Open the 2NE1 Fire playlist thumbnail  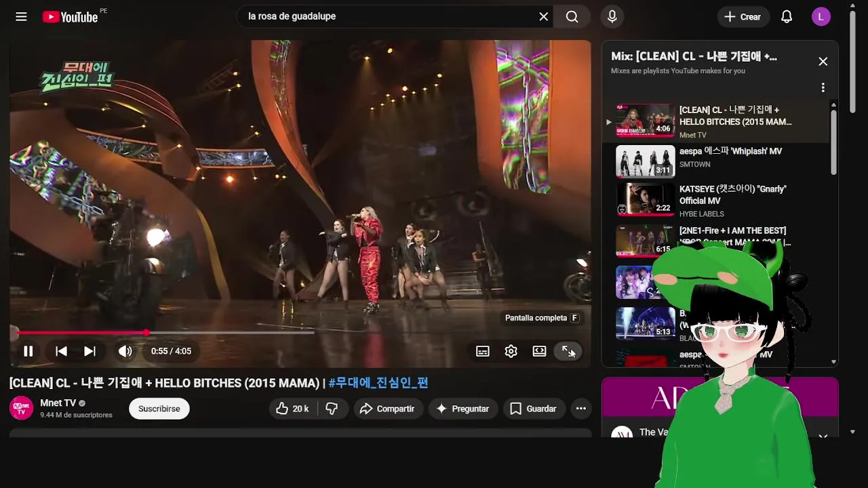click(646, 241)
